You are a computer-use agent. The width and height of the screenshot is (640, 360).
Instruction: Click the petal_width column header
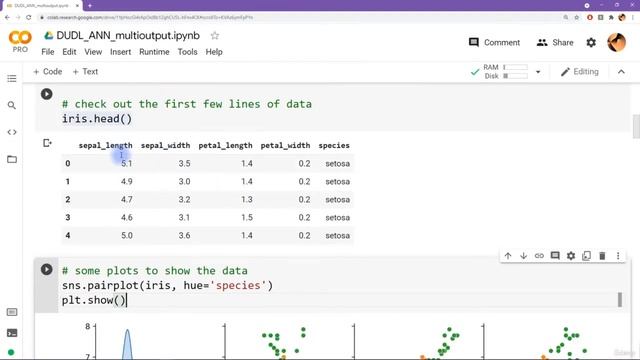tap(285, 145)
